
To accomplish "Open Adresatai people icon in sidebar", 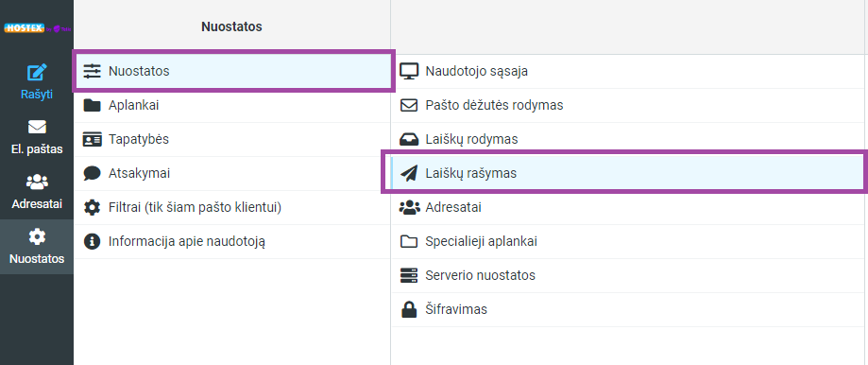I will point(37,182).
